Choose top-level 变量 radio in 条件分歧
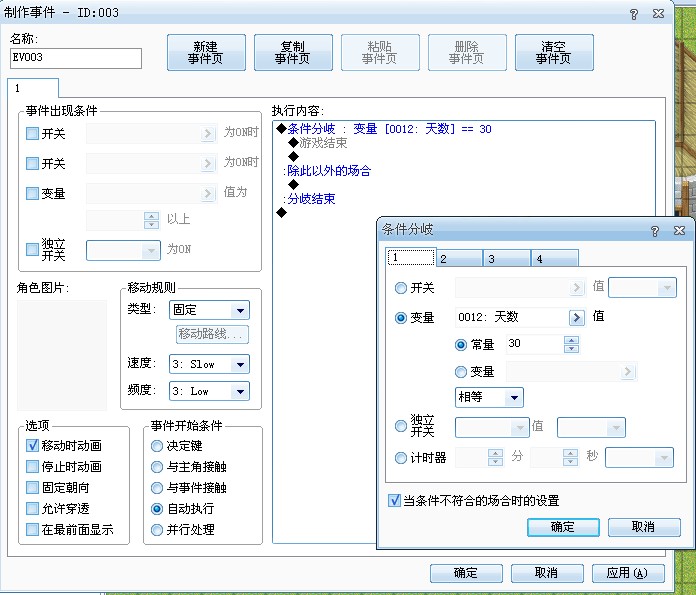Screen dimensions: 696x595 [x=400, y=318]
